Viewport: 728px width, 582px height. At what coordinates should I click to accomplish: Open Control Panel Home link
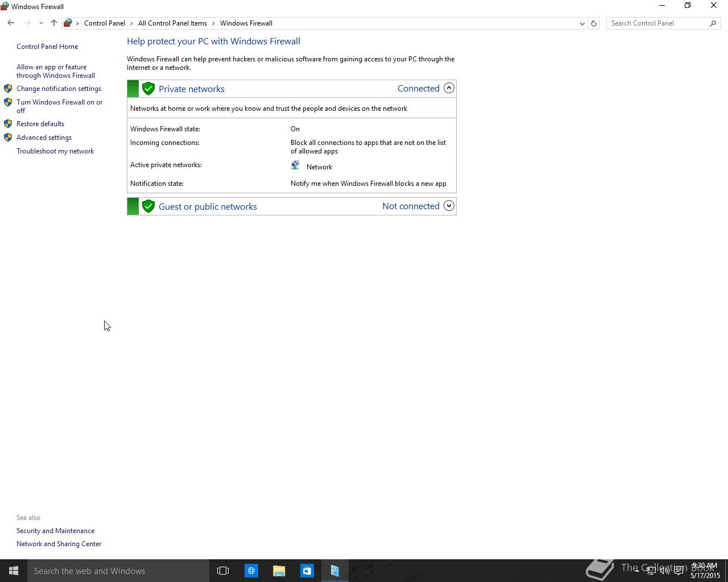[47, 47]
